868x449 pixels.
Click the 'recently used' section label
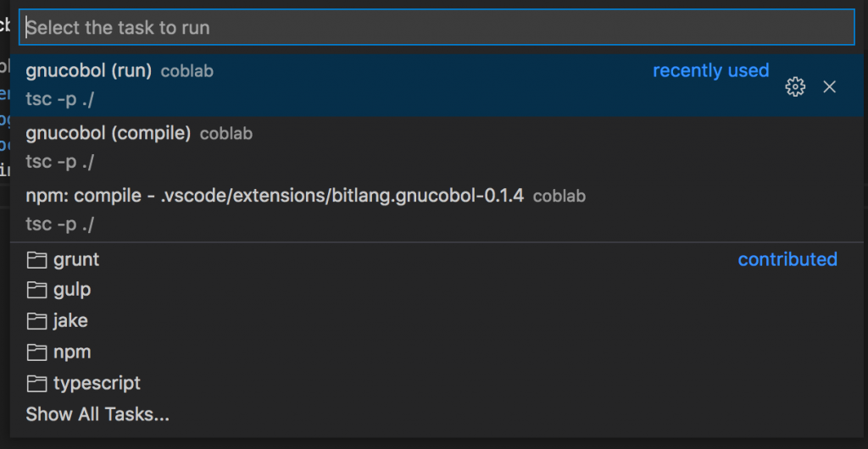point(711,71)
